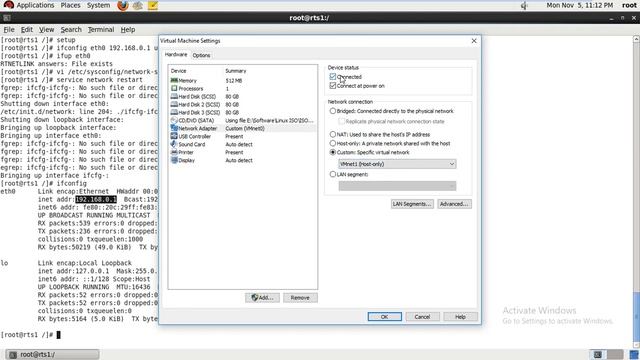640x360 pixels.
Task: Select Host-only network connection option
Action: click(x=333, y=143)
